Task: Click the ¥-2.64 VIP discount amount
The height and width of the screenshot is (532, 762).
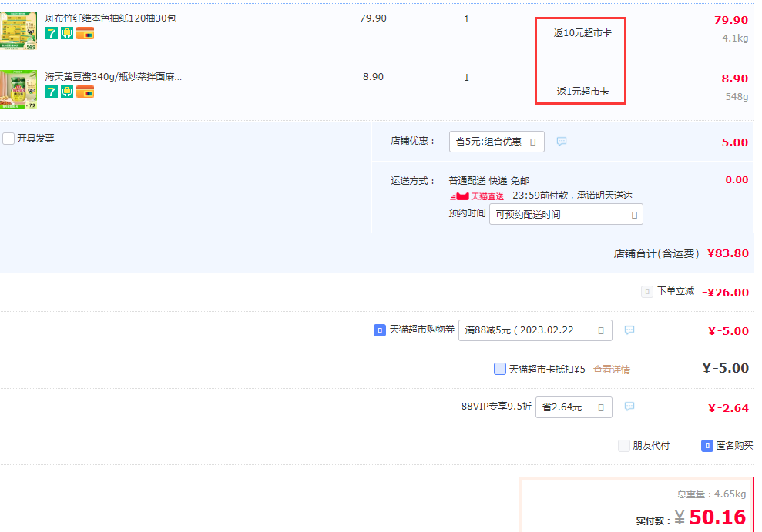Action: pyautogui.click(x=728, y=408)
